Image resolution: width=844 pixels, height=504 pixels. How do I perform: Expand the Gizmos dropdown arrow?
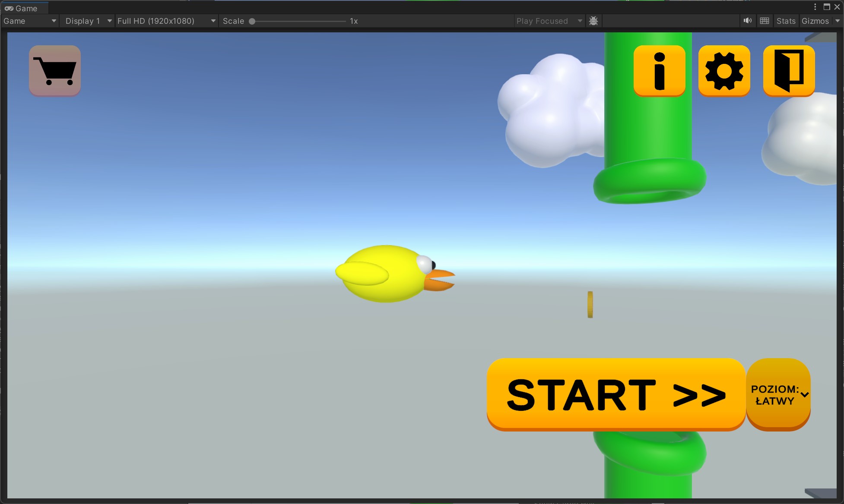(838, 21)
